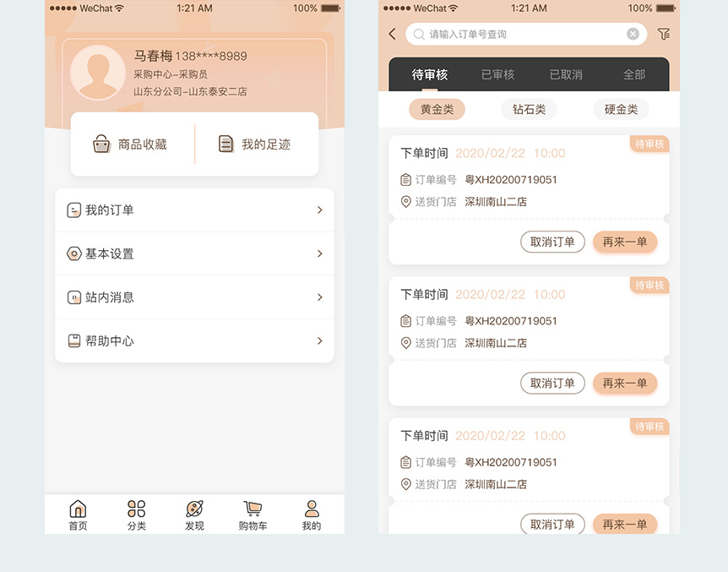Switch to the 全部 tab
The image size is (728, 572).
634,74
